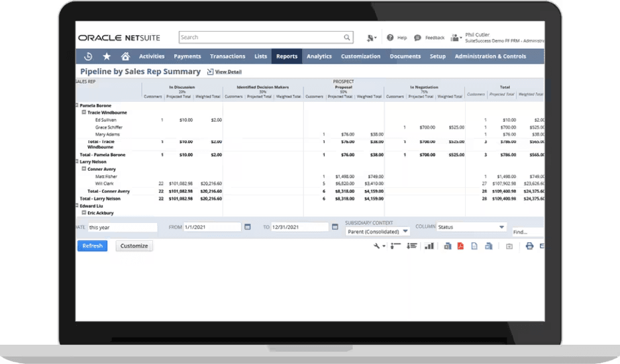The width and height of the screenshot is (620, 364).
Task: Collapse the Tracie Windbourne group
Action: [x=84, y=113]
